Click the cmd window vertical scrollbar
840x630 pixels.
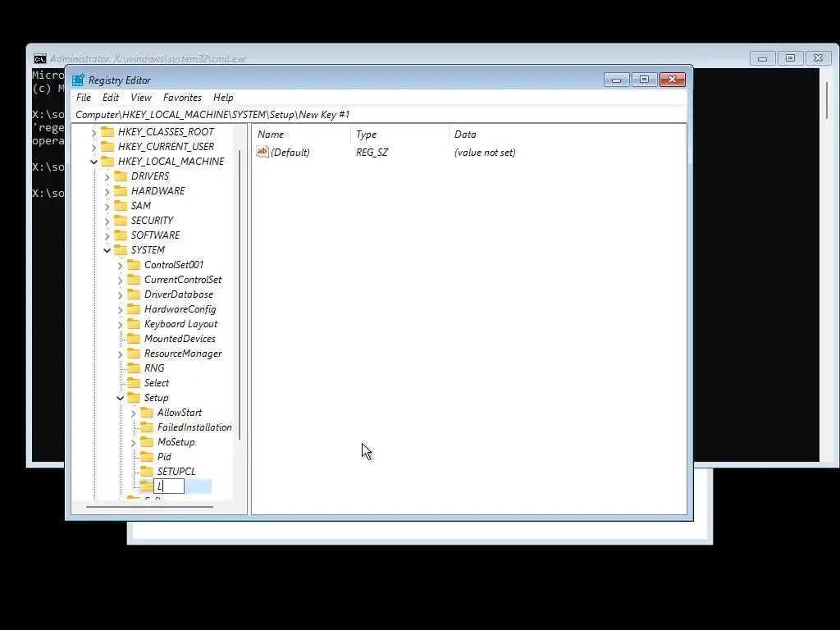click(x=827, y=100)
